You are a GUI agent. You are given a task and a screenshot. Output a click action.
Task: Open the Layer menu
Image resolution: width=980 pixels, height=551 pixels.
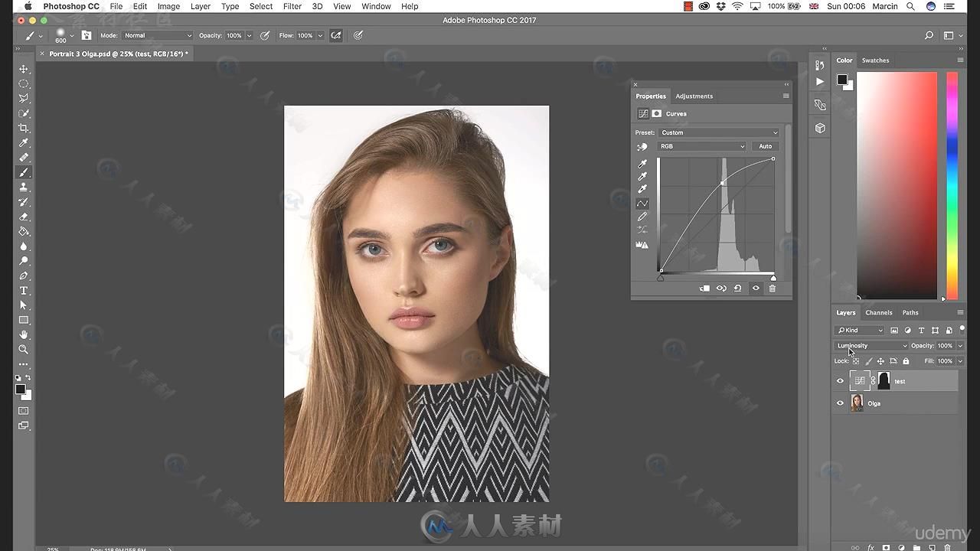(201, 6)
